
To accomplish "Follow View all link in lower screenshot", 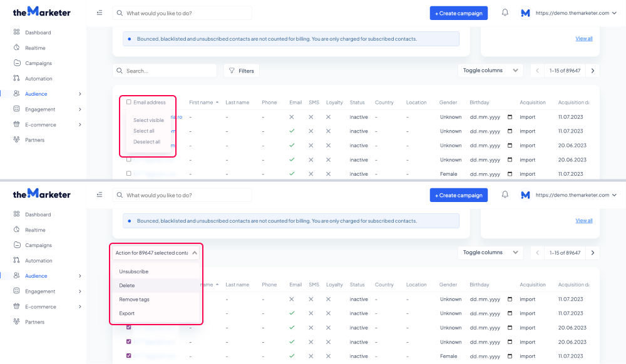I will tap(583, 221).
